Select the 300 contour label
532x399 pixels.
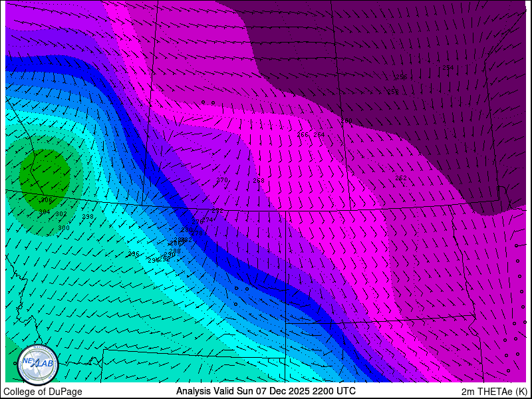pyautogui.click(x=64, y=228)
